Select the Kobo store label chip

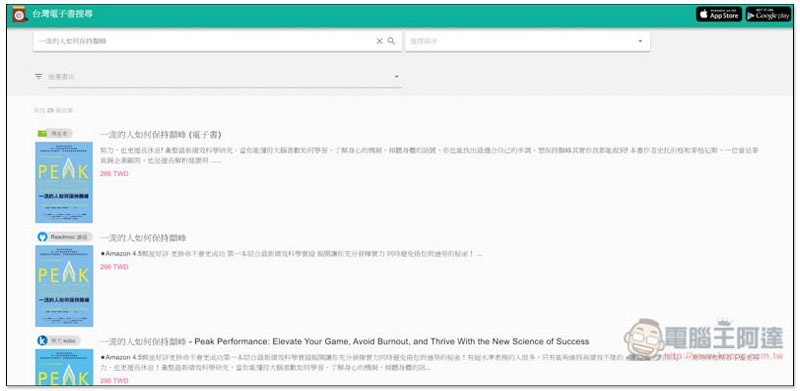64,340
